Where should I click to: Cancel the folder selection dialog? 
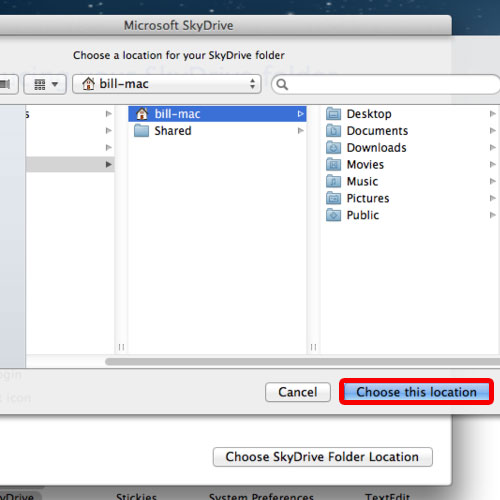[x=298, y=392]
